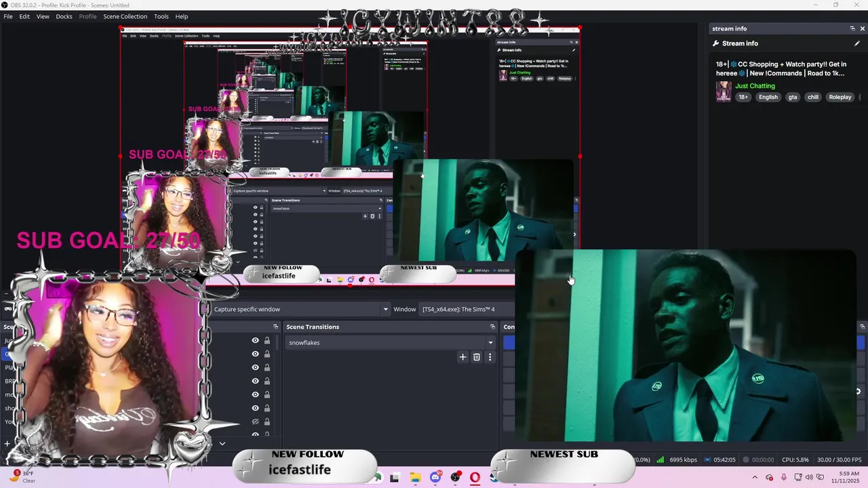The image size is (868, 488).
Task: Click the green bitrate signal bars icon
Action: click(x=660, y=460)
